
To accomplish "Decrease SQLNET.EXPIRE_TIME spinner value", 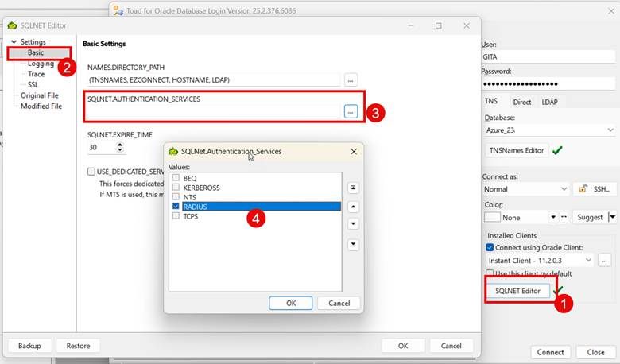I will [x=120, y=149].
